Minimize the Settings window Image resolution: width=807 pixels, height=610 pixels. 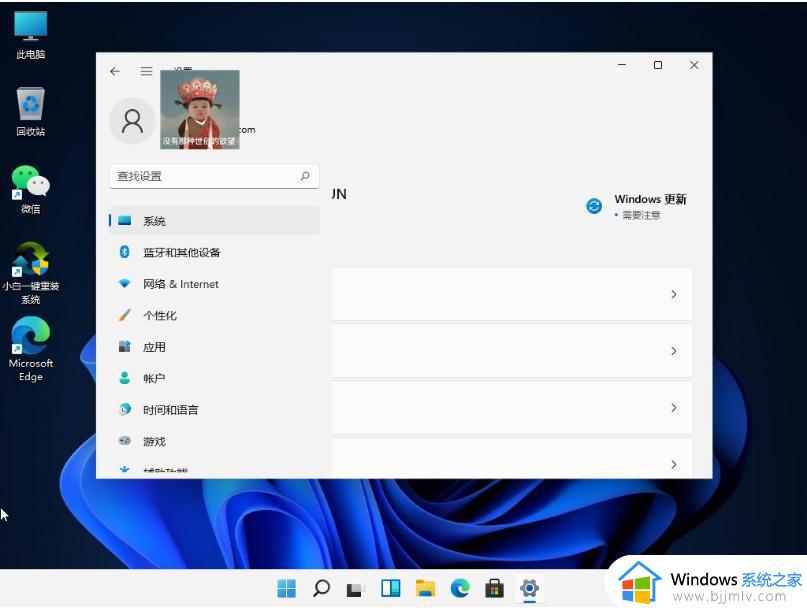coord(622,65)
